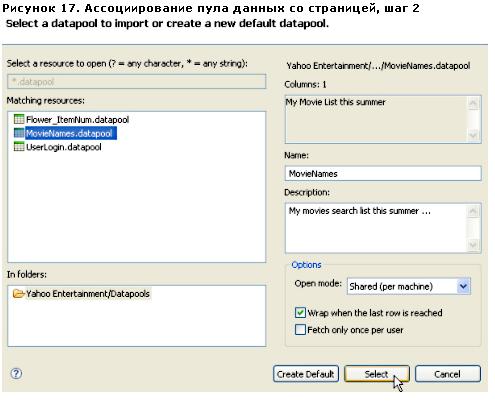
Task: Click the MovieNames.datapool table icon
Action: coord(19,133)
